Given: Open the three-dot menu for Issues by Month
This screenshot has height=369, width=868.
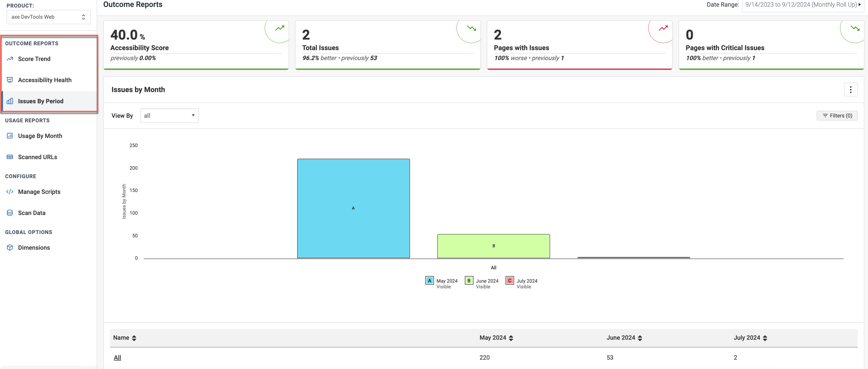Looking at the screenshot, I should pos(850,90).
